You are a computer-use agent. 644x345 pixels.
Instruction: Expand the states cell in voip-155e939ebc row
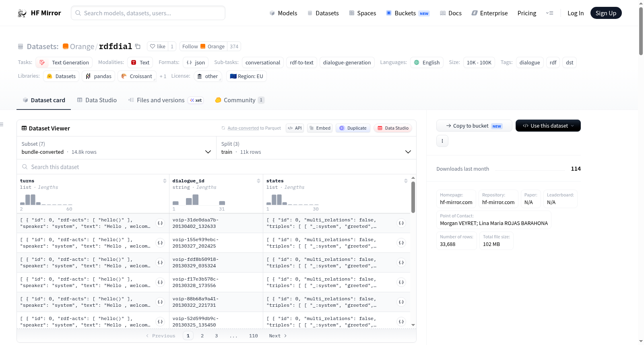tap(401, 243)
